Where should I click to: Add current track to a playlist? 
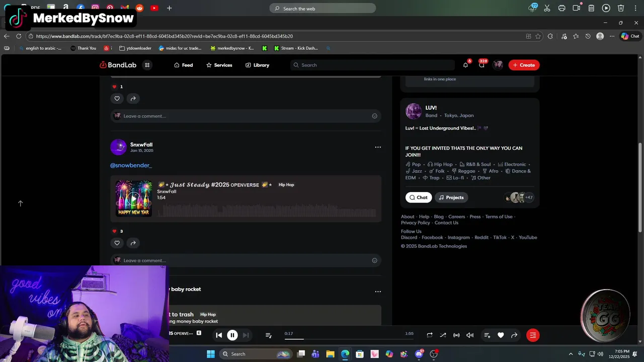point(487,335)
